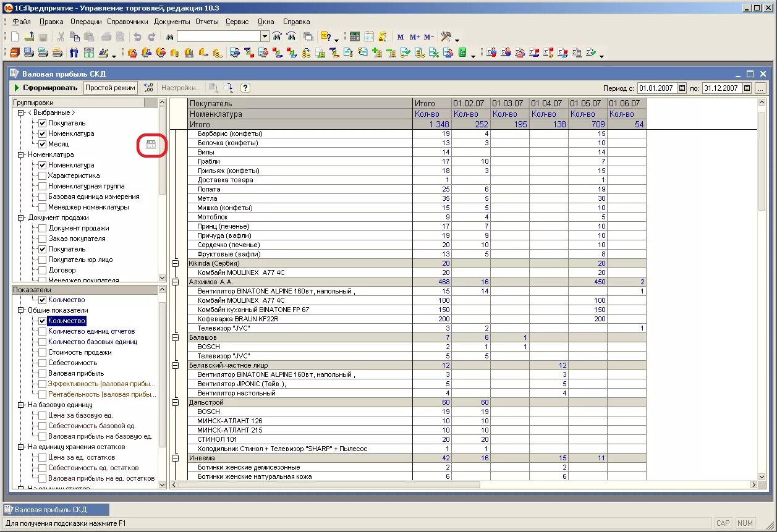This screenshot has width=777, height=532.
Task: Click the search text input in toolbar
Action: tap(218, 37)
